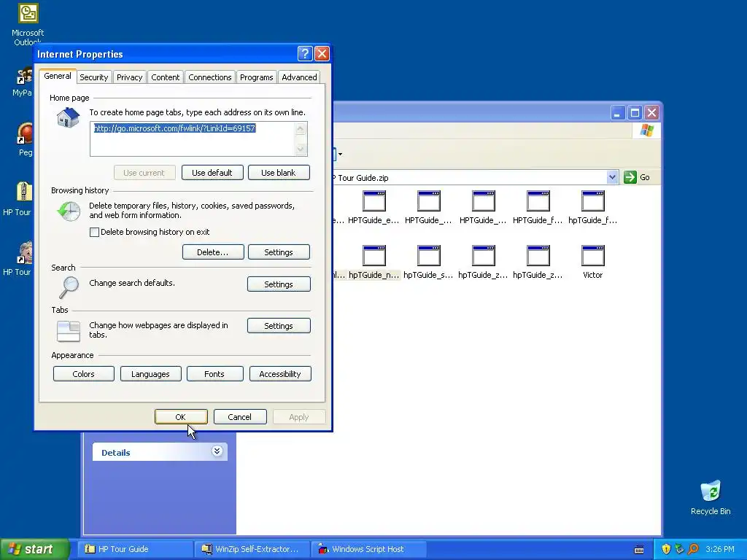The image size is (747, 560).
Task: Click the 3:26 PM clock
Action: (x=720, y=549)
